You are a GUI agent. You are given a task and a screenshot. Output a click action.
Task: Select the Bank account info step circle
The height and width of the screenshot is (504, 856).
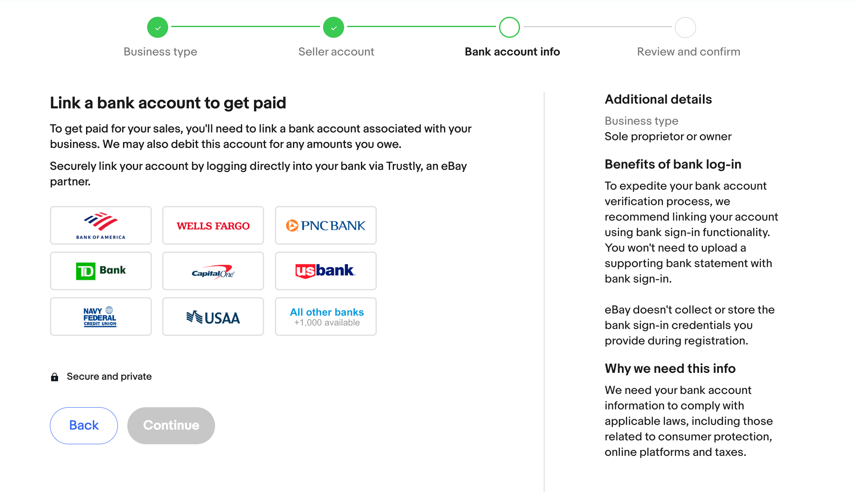pyautogui.click(x=509, y=27)
